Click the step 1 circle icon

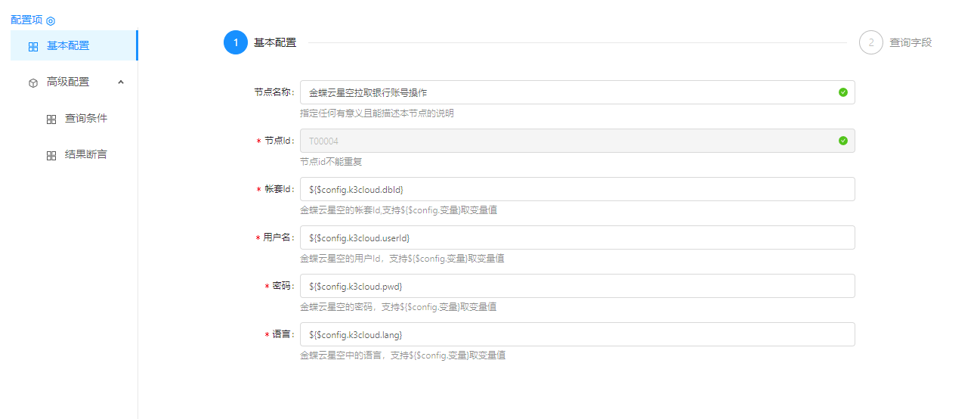(x=236, y=43)
